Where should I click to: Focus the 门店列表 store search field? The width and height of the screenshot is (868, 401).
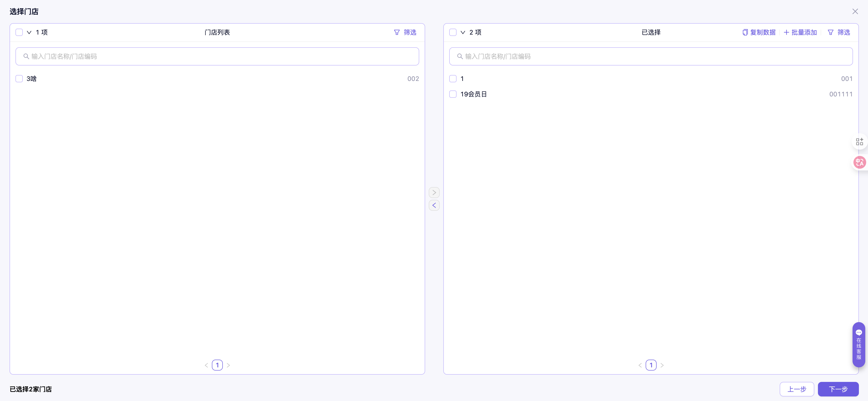click(217, 57)
